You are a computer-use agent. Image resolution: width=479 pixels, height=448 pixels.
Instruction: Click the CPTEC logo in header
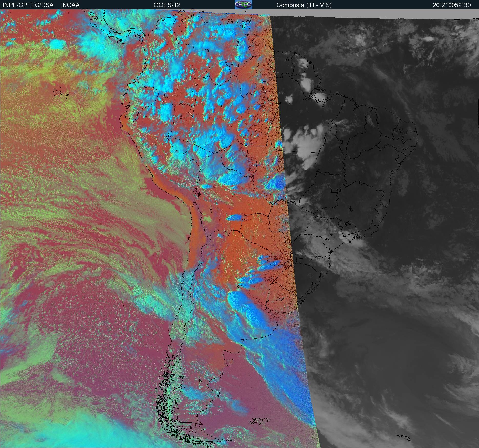[243, 5]
